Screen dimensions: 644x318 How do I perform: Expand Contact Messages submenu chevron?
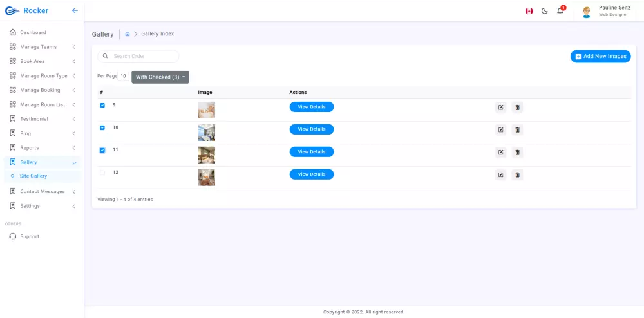coord(73,192)
